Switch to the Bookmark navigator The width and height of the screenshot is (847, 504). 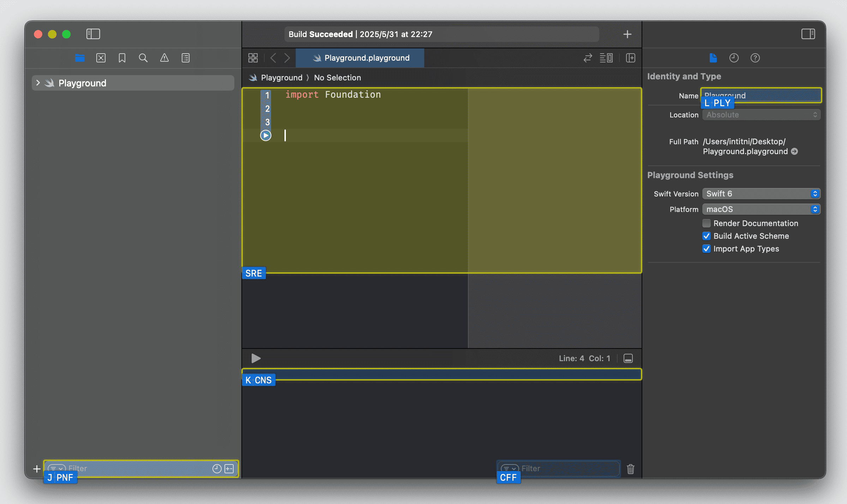pyautogui.click(x=122, y=58)
